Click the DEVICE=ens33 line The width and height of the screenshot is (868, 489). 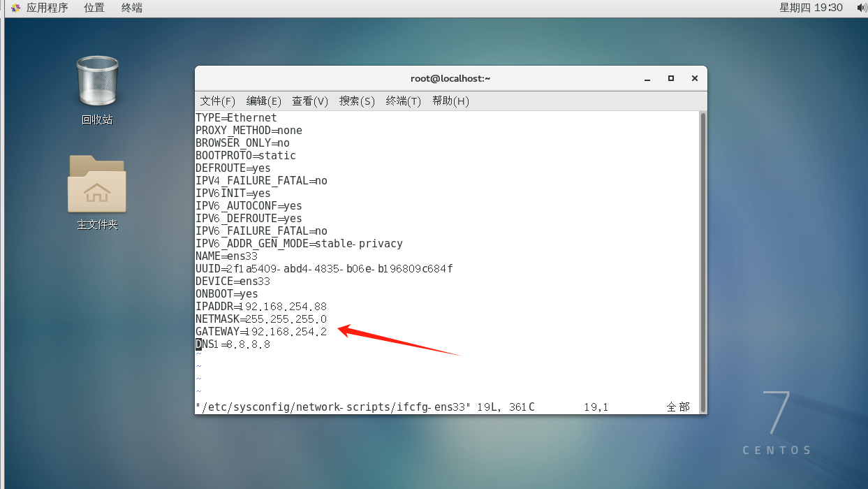click(x=233, y=282)
